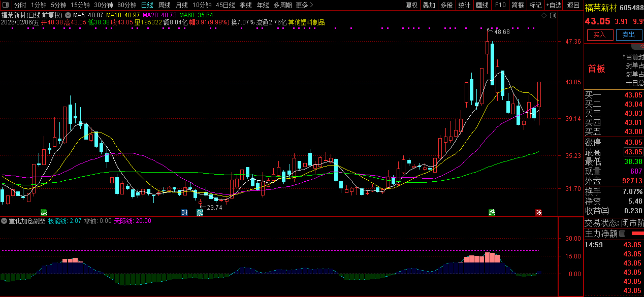Click the 量化加仓副图 indicator panel icon
The image size is (644, 297).
coord(4,221)
